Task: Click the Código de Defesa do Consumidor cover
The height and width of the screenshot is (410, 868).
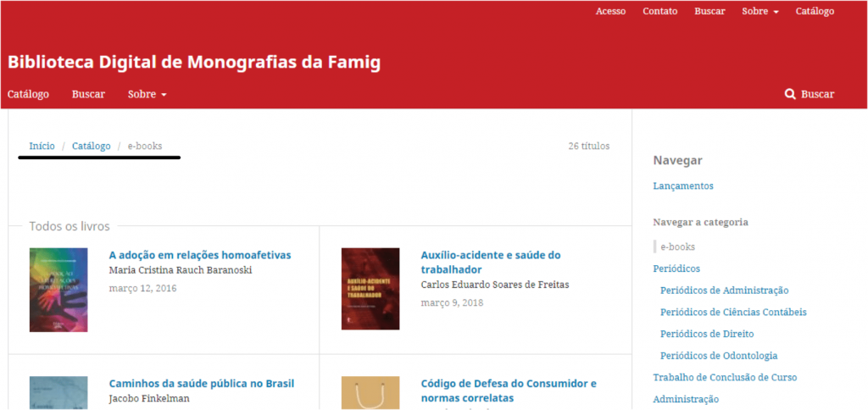Action: point(370,393)
